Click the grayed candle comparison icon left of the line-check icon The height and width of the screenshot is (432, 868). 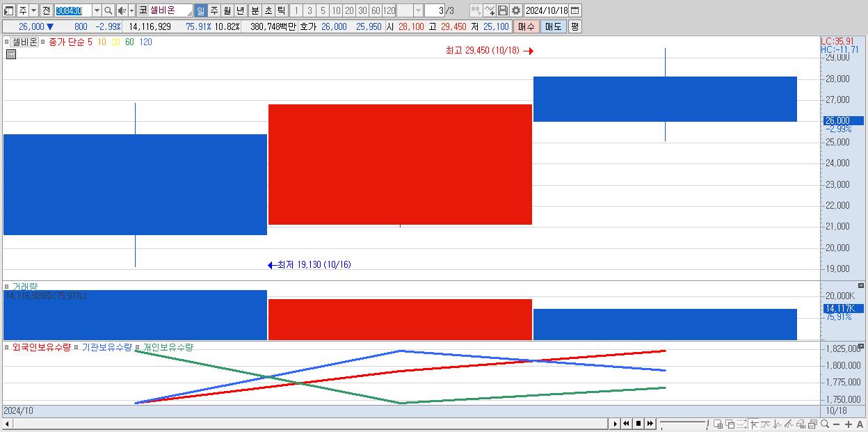476,10
